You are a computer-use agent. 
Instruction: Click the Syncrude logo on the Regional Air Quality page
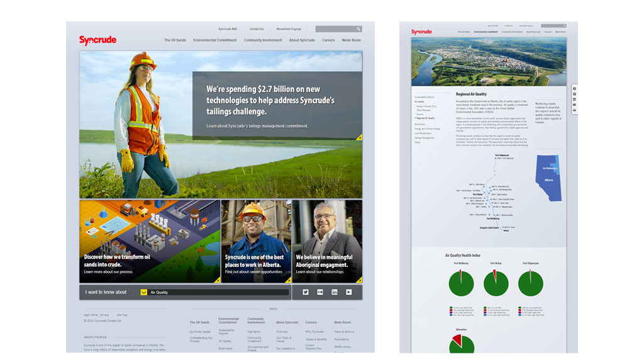421,31
